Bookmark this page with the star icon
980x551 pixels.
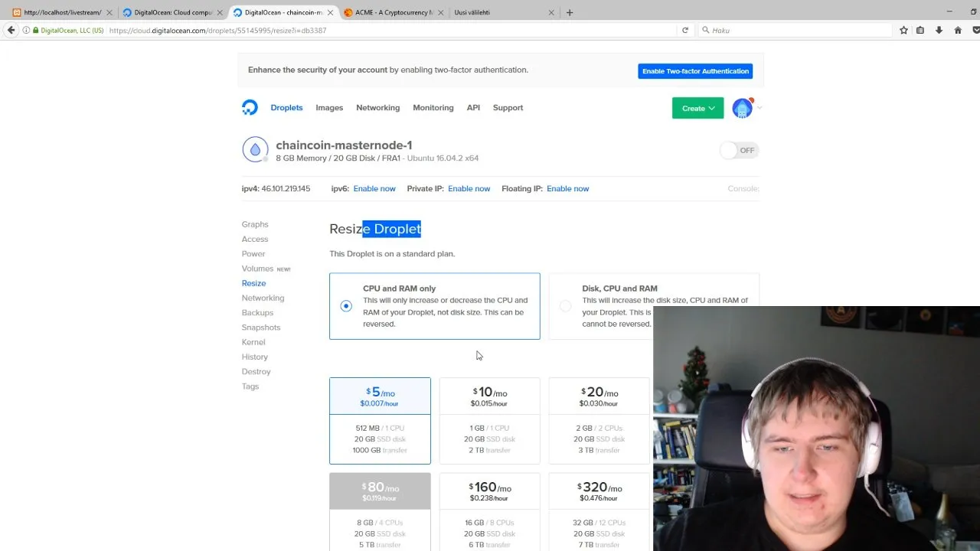pos(903,30)
